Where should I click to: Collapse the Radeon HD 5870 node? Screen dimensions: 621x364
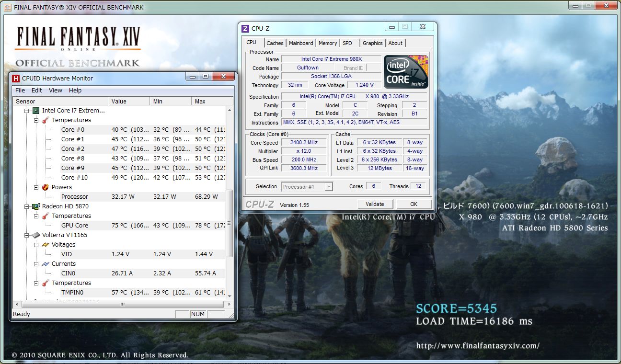(27, 206)
